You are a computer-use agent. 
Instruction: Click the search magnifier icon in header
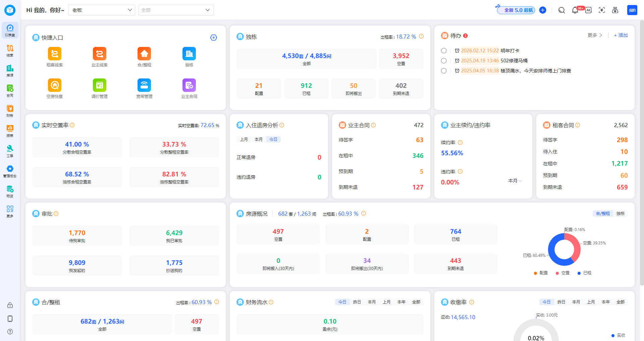(561, 10)
